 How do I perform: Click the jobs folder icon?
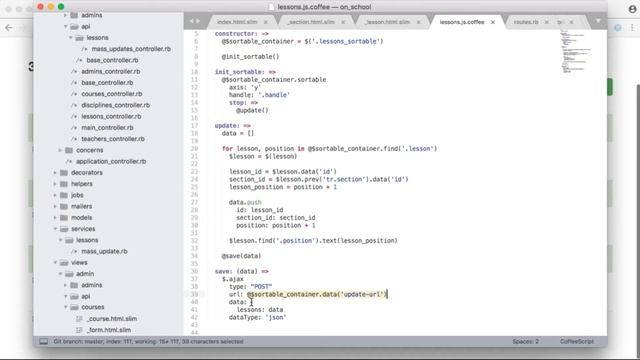pos(64,195)
